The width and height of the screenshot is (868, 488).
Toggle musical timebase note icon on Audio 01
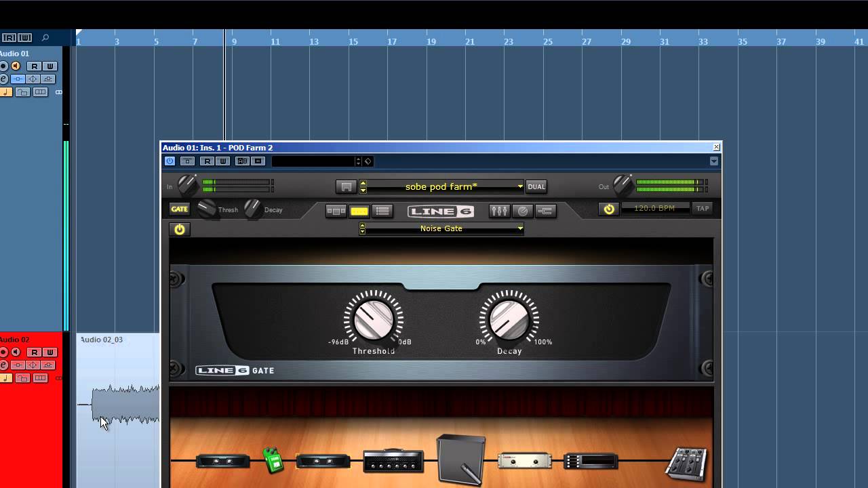coord(5,92)
